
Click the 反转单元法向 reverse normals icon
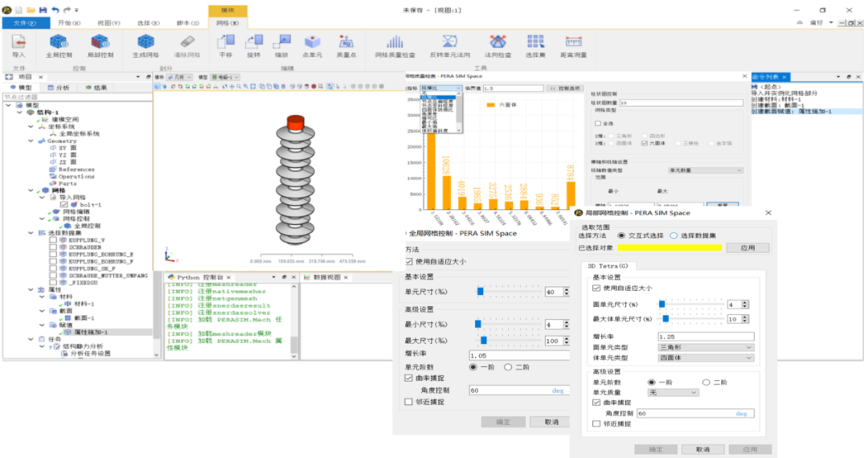(449, 43)
